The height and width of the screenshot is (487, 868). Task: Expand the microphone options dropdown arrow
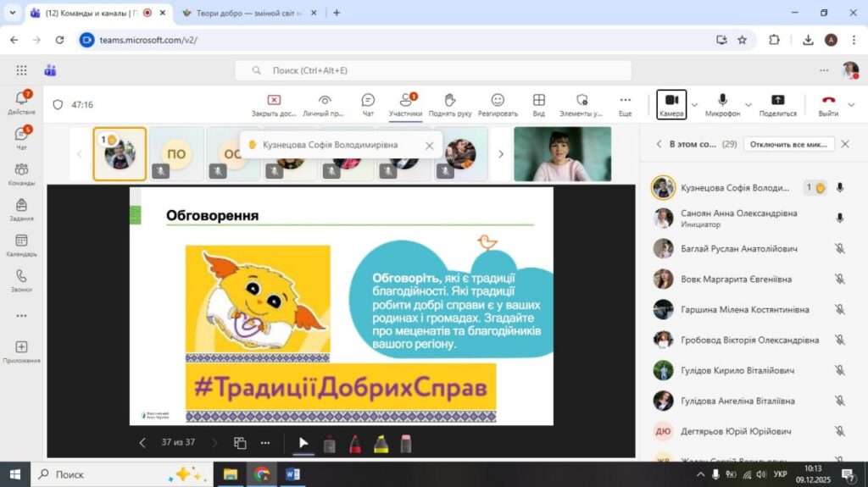[x=747, y=105]
